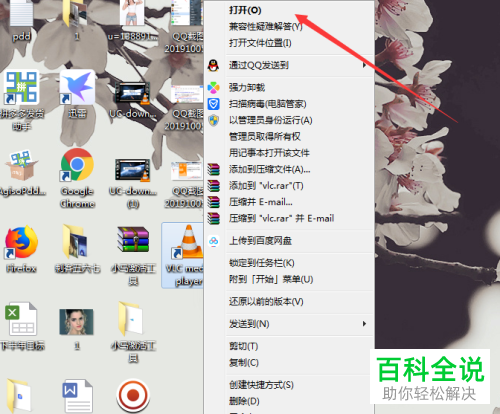Select the unlabeled folder in bottom row
Image resolution: width=500 pixels, height=414 pixels.
coord(19,396)
